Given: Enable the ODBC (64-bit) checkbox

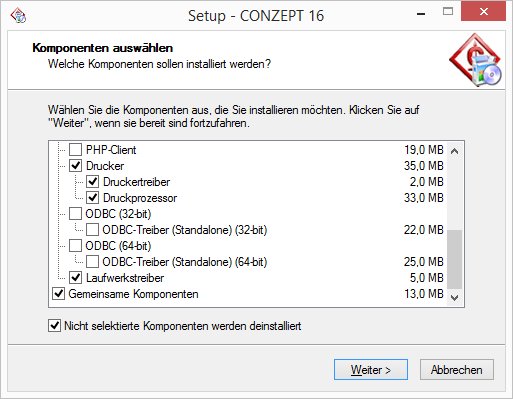Looking at the screenshot, I should click(75, 246).
